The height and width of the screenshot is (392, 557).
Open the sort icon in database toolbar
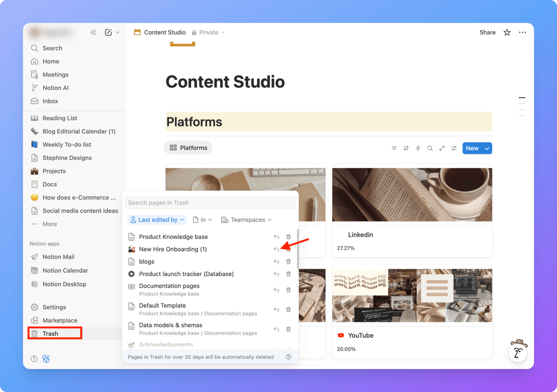[x=406, y=149]
